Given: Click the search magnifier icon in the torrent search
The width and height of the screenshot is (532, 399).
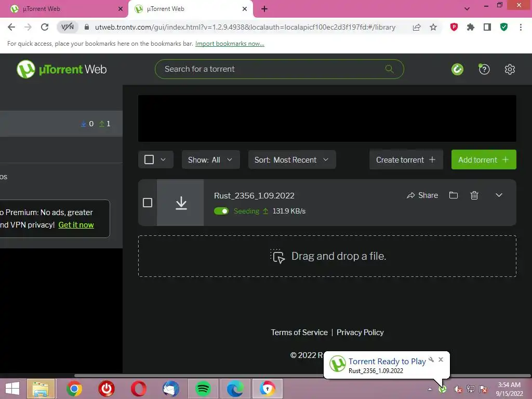Looking at the screenshot, I should [390, 69].
